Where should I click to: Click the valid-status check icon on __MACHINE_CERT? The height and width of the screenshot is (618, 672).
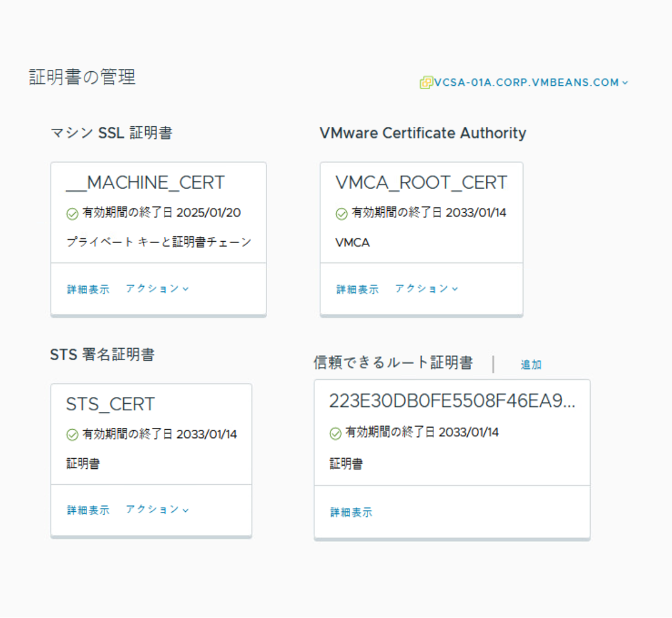[72, 214]
